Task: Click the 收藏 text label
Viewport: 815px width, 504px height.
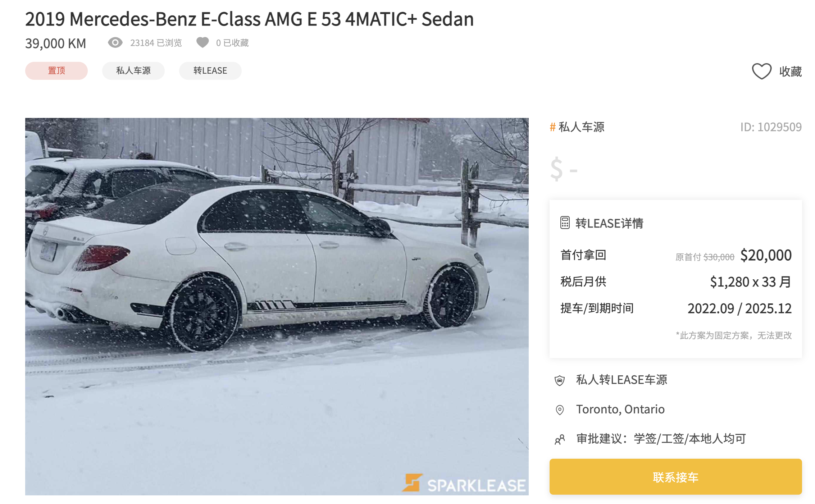Action: click(791, 71)
